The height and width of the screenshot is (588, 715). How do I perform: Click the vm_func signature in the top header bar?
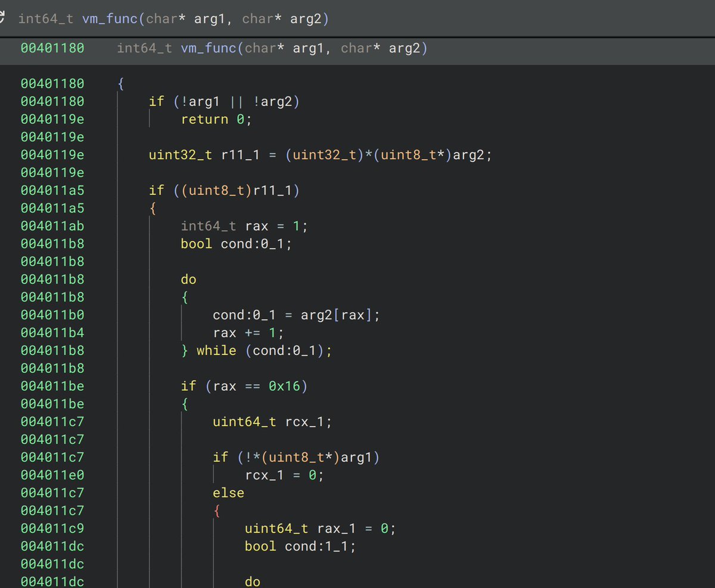pyautogui.click(x=173, y=18)
